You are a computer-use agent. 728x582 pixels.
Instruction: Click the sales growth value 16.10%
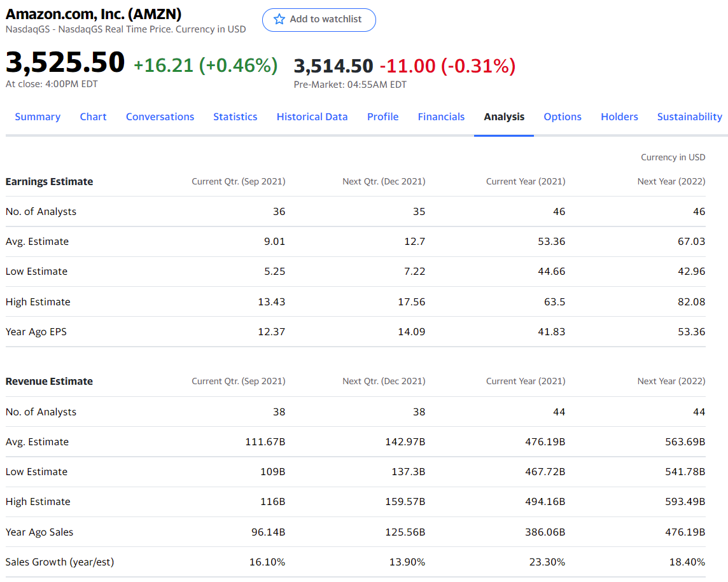coord(267,562)
